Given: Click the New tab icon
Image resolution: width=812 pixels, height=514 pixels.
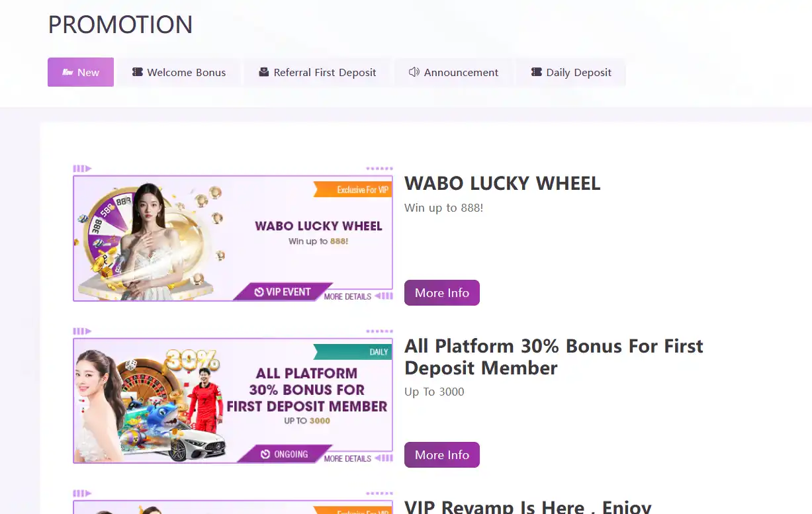Looking at the screenshot, I should pyautogui.click(x=68, y=72).
